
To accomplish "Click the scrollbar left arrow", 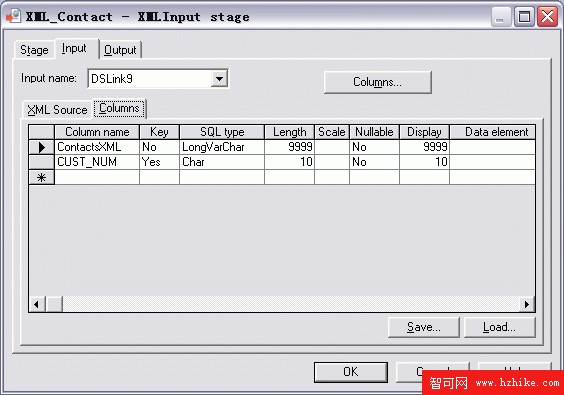I will point(37,304).
